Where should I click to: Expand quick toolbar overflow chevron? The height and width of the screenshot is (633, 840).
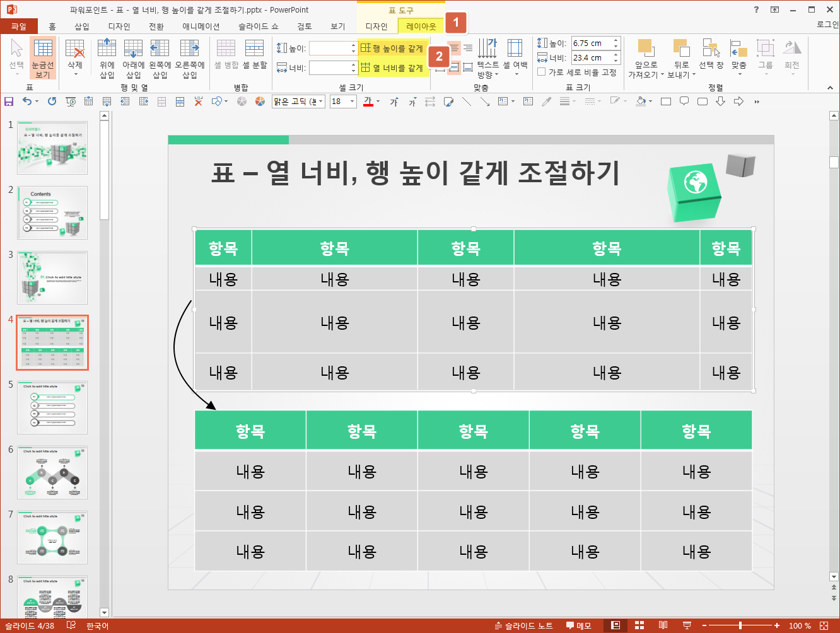click(757, 102)
